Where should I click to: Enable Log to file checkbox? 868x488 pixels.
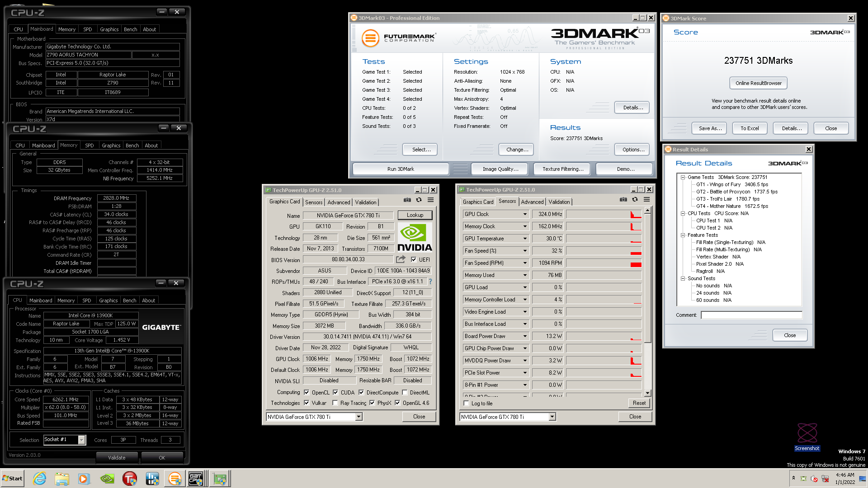(466, 404)
